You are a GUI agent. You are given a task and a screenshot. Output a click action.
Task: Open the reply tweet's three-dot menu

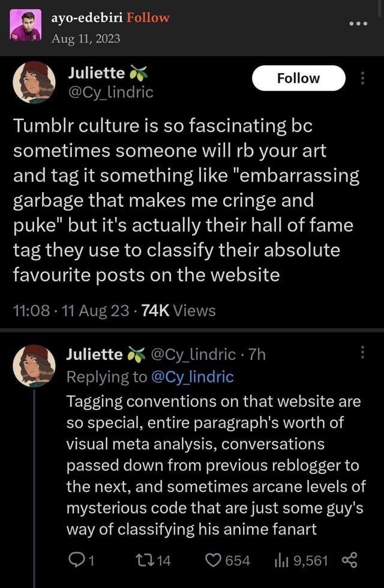pos(362,353)
